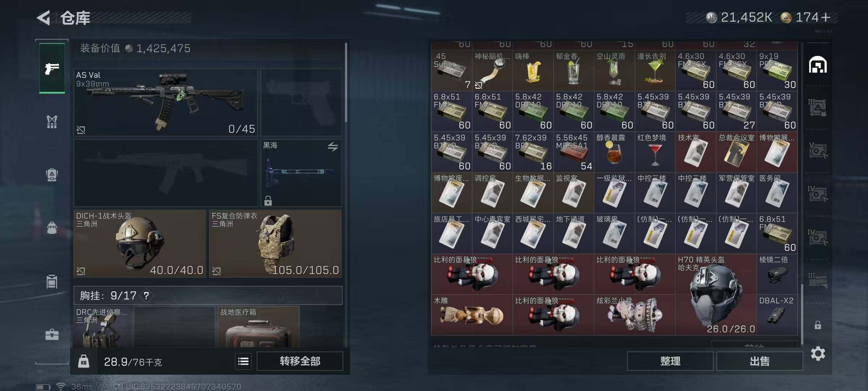Toggle the list view icon beside 转移全部
Viewport: 868px width, 391px height.
click(x=243, y=361)
